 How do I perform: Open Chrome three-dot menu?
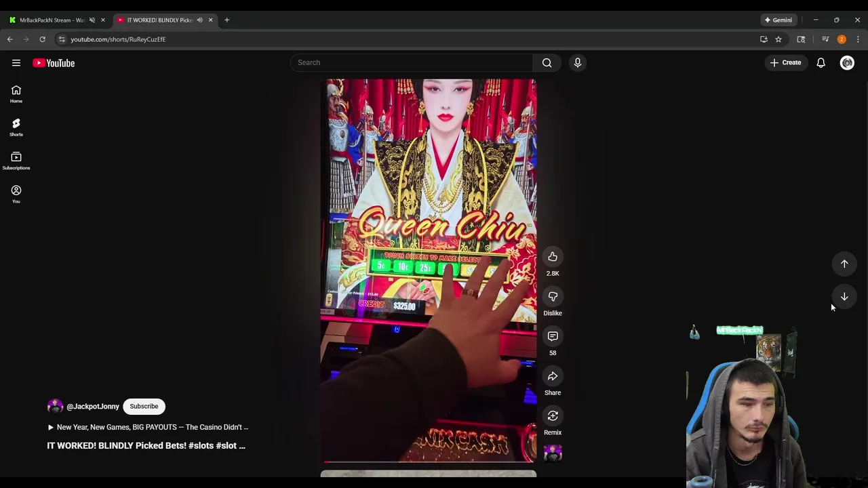coord(858,39)
